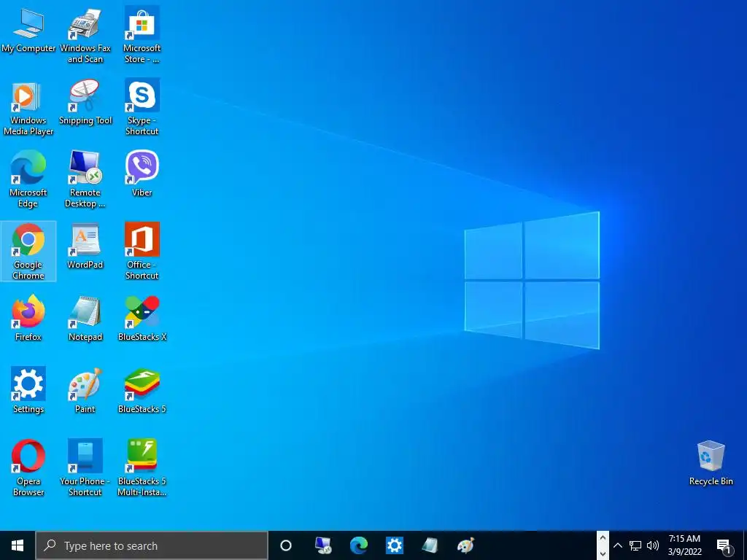
Task: Open Settings gear on the taskbar
Action: coord(395,545)
